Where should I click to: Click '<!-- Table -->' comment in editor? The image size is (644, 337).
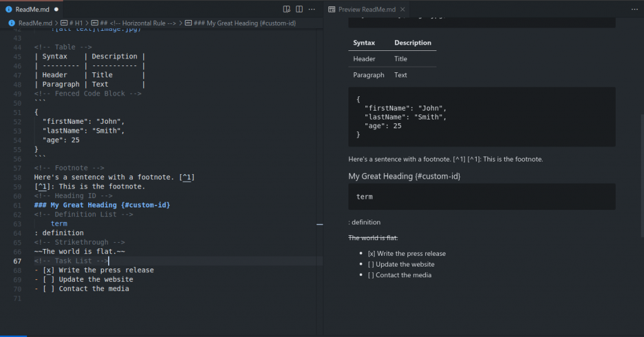coord(63,47)
